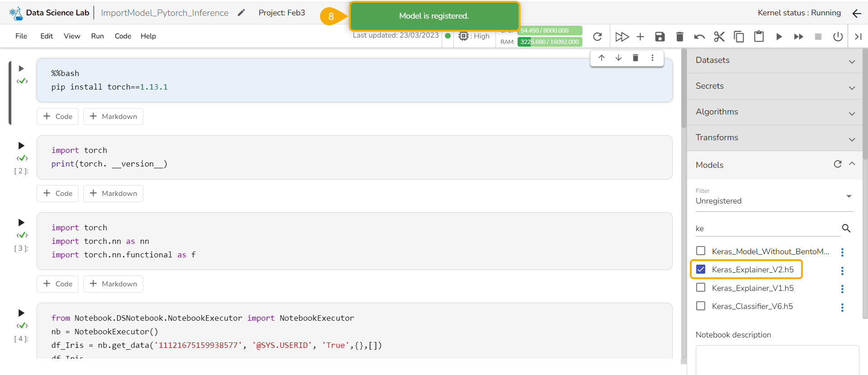The width and height of the screenshot is (868, 375).
Task: Click the Paste cell clipboard icon
Action: click(x=759, y=37)
